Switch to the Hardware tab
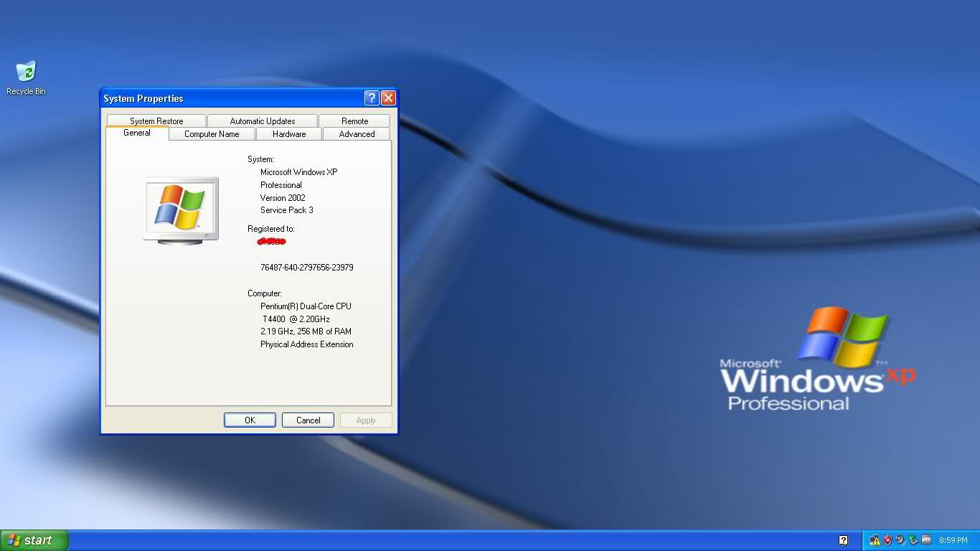This screenshot has width=980, height=551. point(288,133)
